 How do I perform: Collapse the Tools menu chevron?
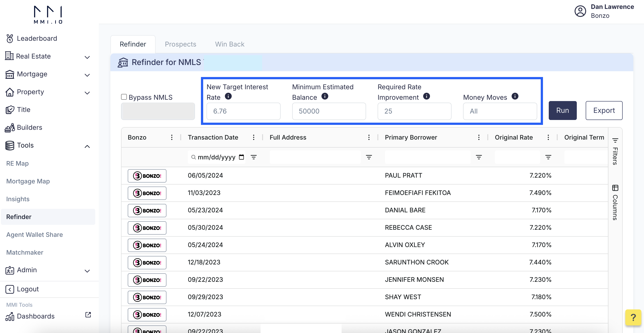pos(87,146)
